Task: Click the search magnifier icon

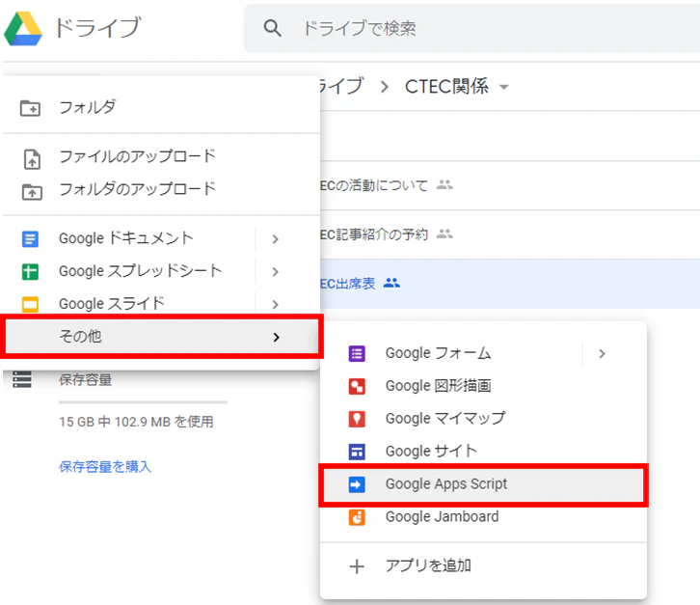Action: 272,28
